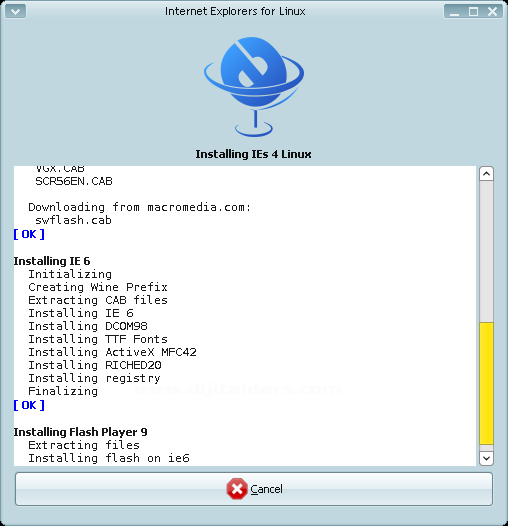508x526 pixels.
Task: Click the scrollbar track above the thumb
Action: click(486, 252)
